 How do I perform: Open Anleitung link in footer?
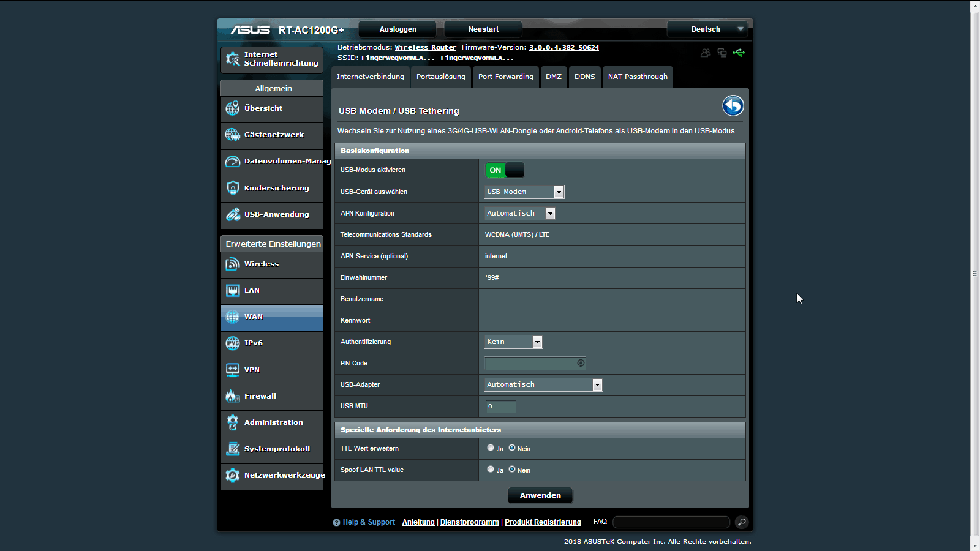click(418, 522)
